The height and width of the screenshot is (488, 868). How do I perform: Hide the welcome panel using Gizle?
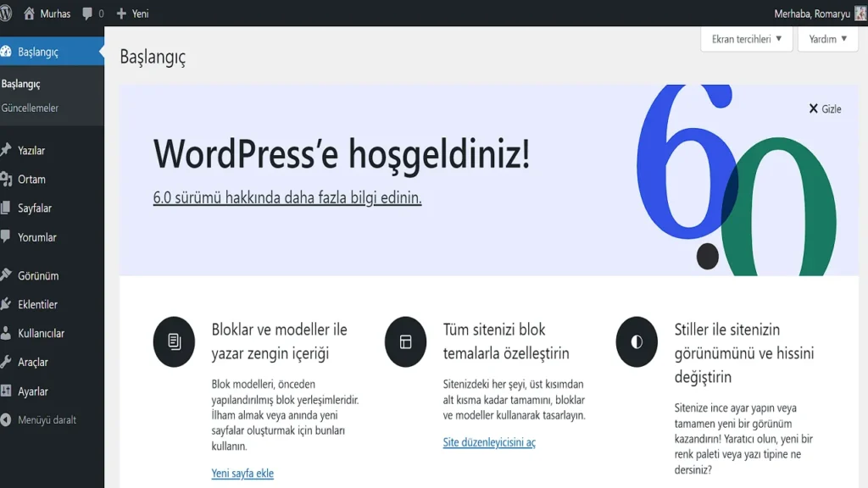pyautogui.click(x=825, y=108)
